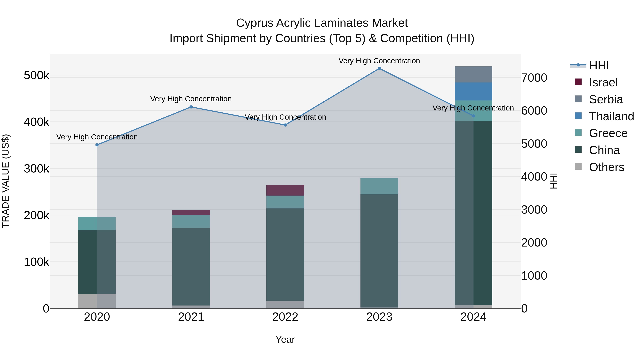This screenshot has width=644, height=362.
Task: Click the Cyprus Acrylic Laminates Market title
Action: [x=322, y=23]
